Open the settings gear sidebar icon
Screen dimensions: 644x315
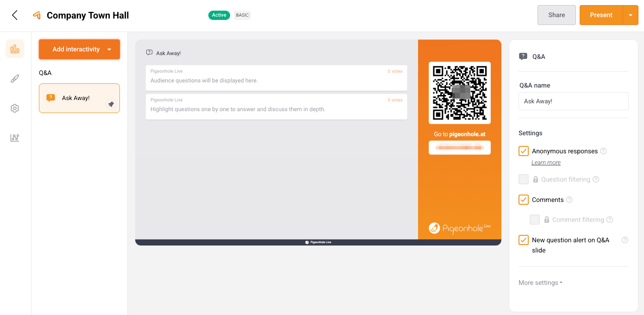[15, 108]
